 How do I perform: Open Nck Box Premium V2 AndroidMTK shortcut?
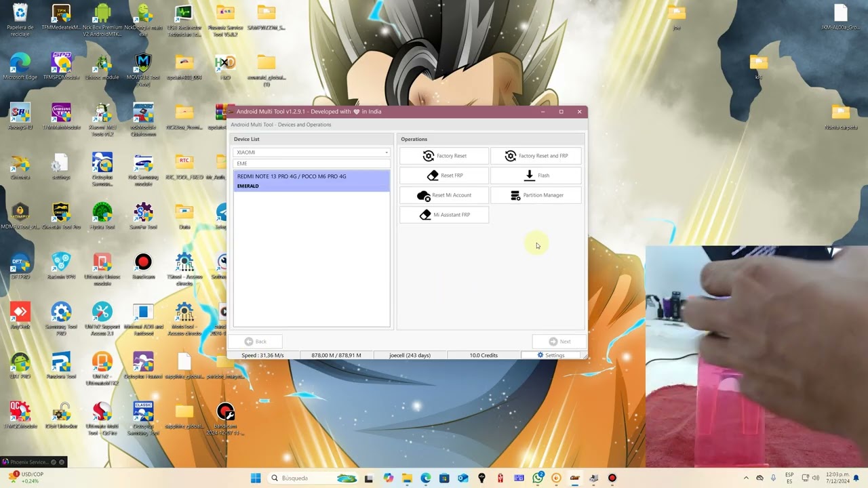pos(102,20)
